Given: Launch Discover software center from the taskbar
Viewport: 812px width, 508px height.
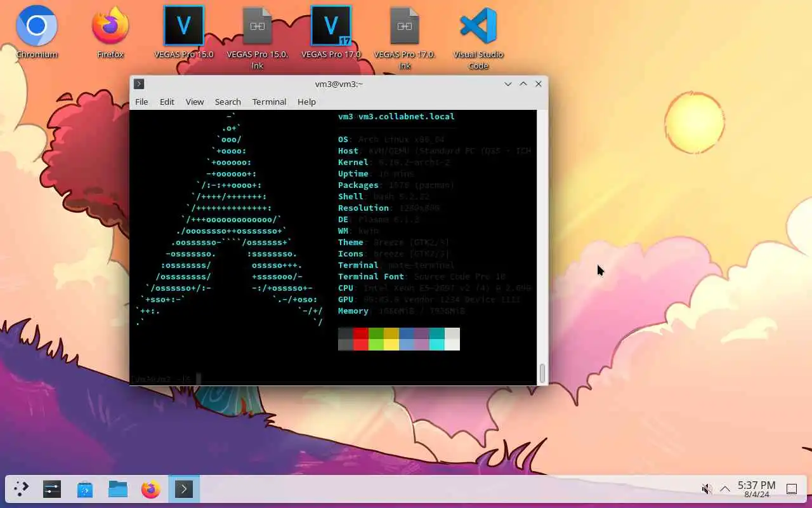Looking at the screenshot, I should coord(85,489).
